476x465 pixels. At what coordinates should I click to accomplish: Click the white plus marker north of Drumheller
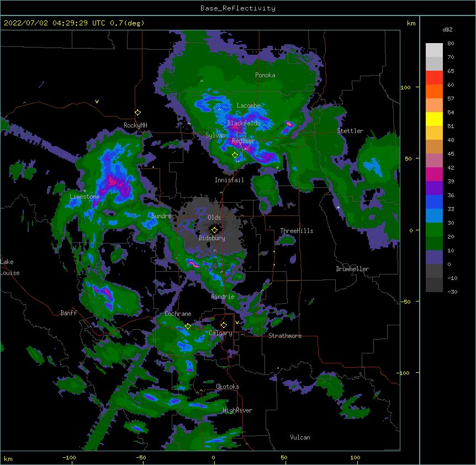[x=338, y=207]
